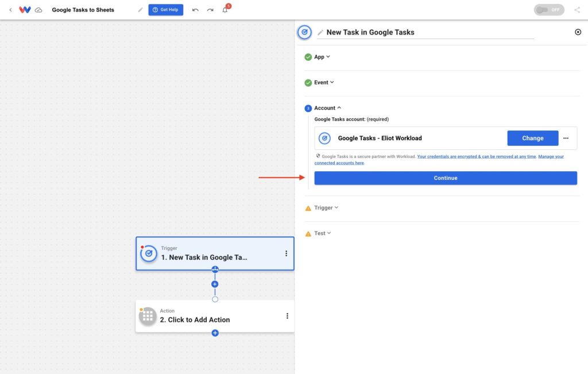Click the Google Tasks icon beside panel title
588x374 pixels.
(x=304, y=32)
